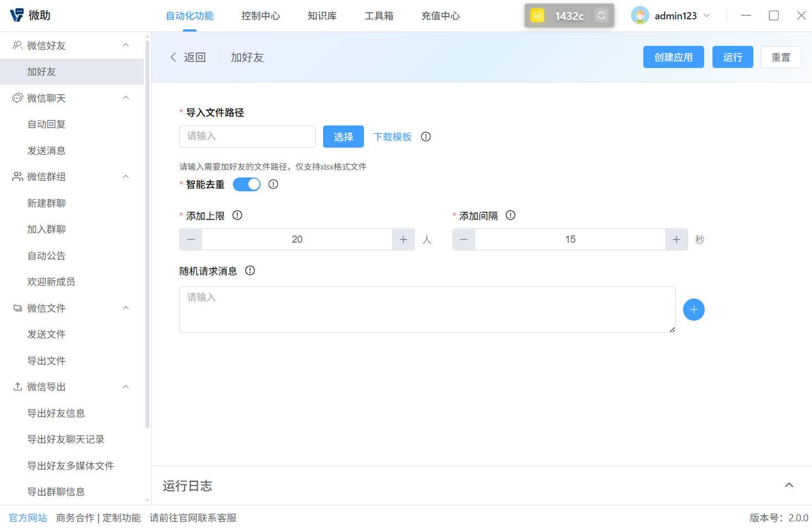Click the info icon beside 添加上限
The width and height of the screenshot is (812, 528).
click(237, 215)
